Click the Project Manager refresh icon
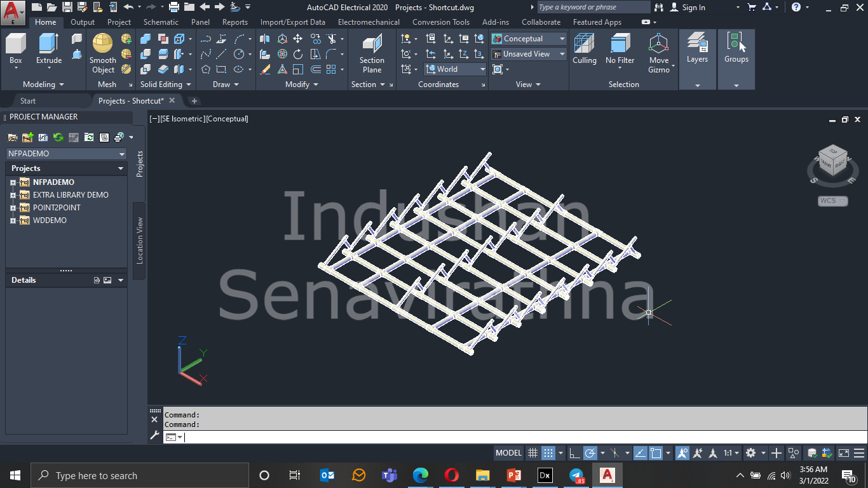This screenshot has height=488, width=868. pyautogui.click(x=58, y=137)
